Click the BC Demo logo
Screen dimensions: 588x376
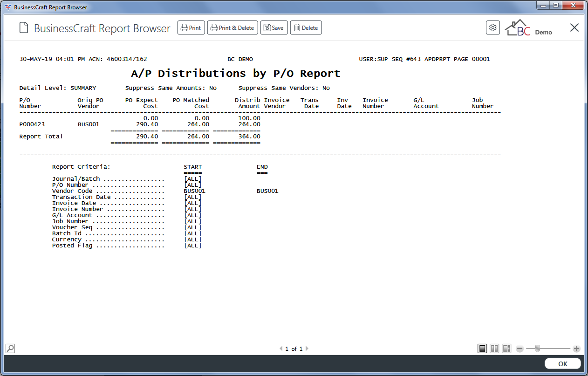tap(529, 28)
